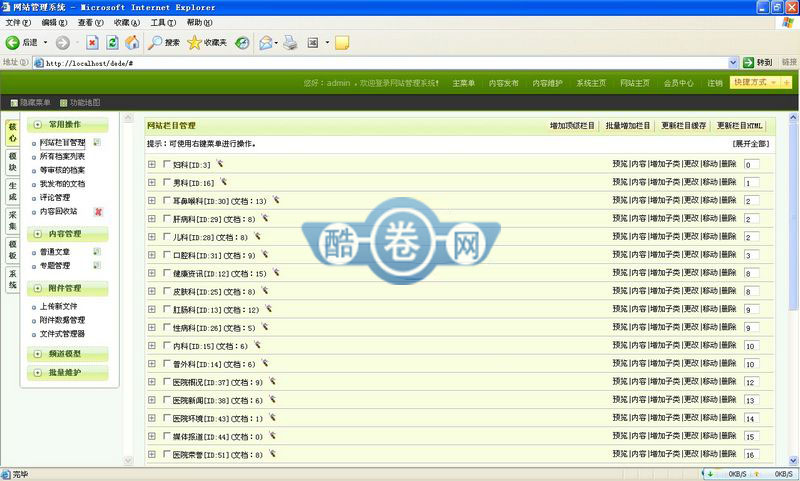
Task: Click 更新栏目缓存 button
Action: point(684,125)
